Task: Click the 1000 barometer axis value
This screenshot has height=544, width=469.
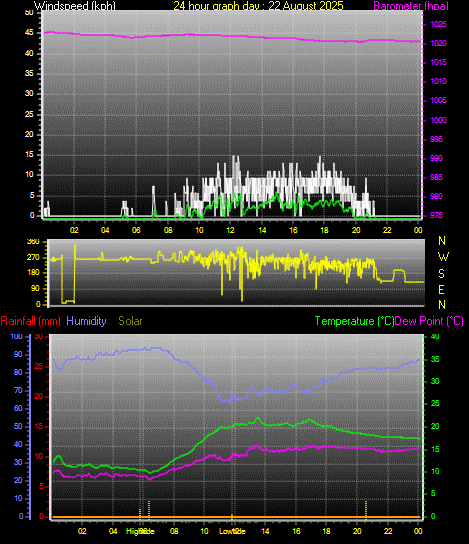Action: click(438, 120)
